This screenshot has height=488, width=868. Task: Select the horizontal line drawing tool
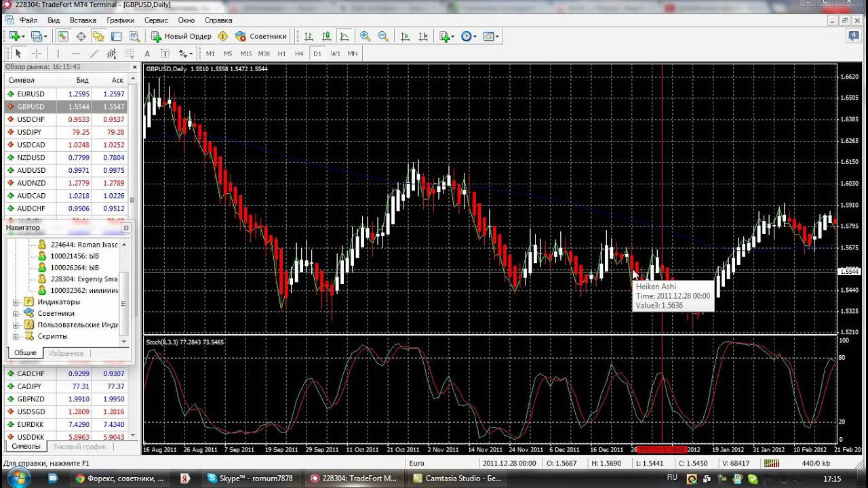76,54
